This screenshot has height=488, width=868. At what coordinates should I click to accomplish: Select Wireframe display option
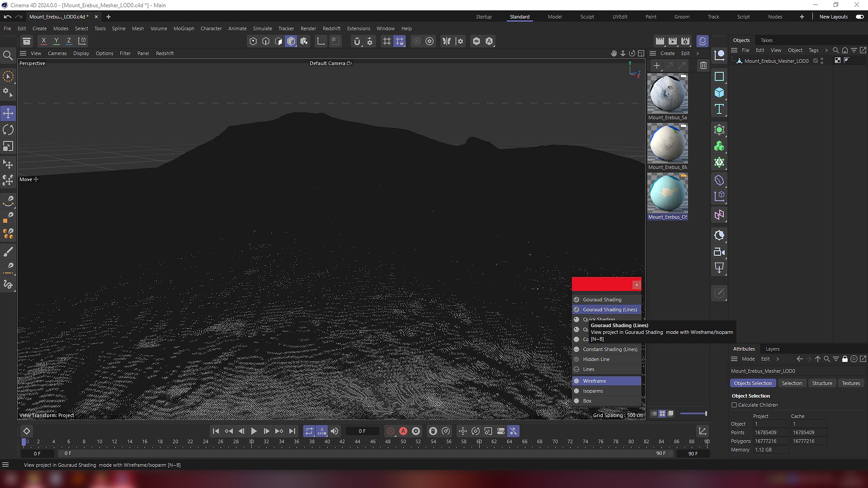click(x=607, y=381)
